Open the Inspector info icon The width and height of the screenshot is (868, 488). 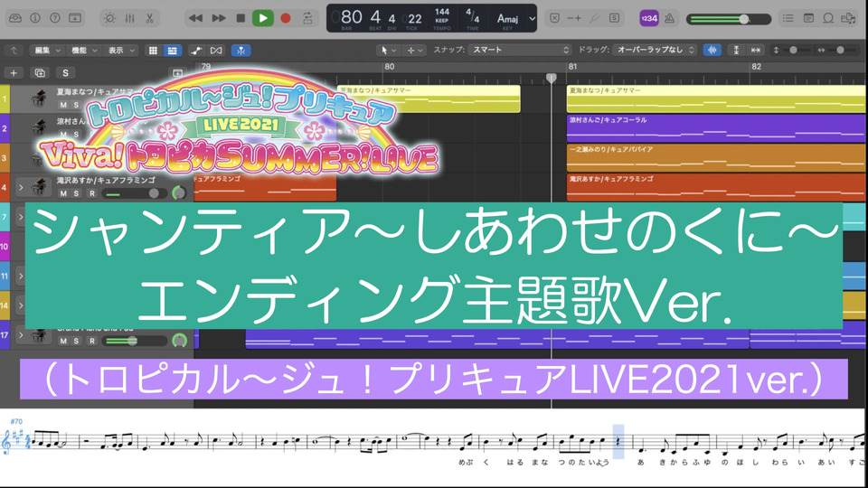click(x=35, y=18)
